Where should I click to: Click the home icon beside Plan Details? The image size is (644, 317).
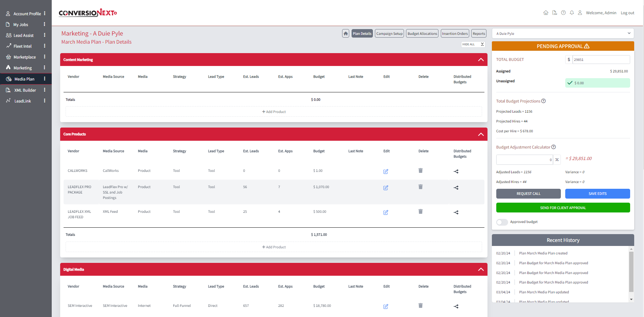[x=345, y=33]
